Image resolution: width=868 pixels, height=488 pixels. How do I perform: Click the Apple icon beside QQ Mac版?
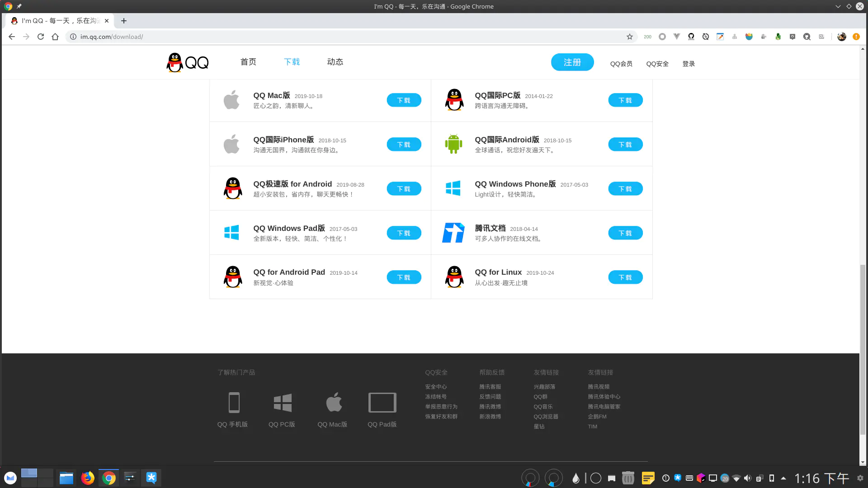click(231, 99)
